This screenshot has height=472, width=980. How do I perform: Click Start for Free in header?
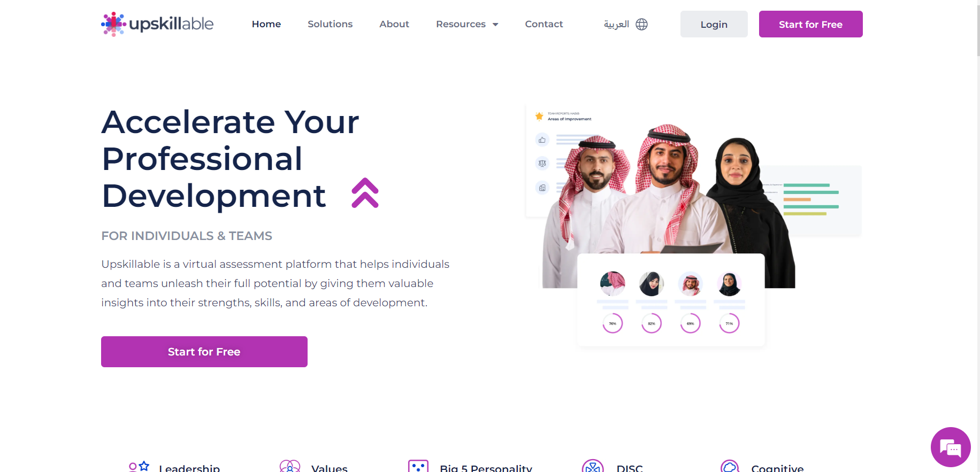click(811, 24)
